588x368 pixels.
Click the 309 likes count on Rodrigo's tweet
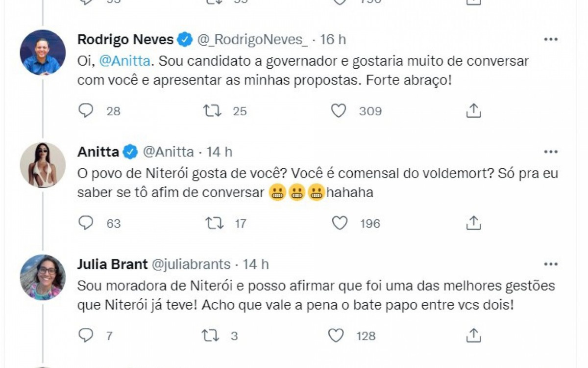(370, 111)
